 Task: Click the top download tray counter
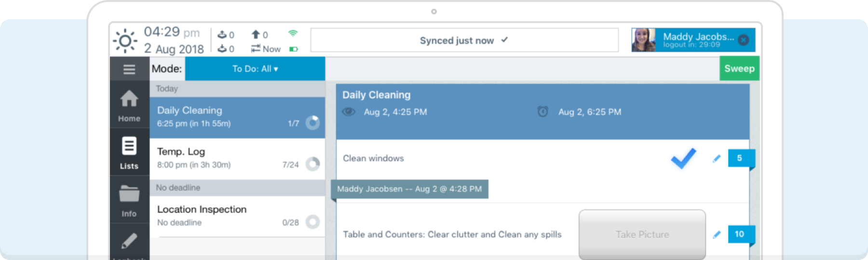[226, 35]
